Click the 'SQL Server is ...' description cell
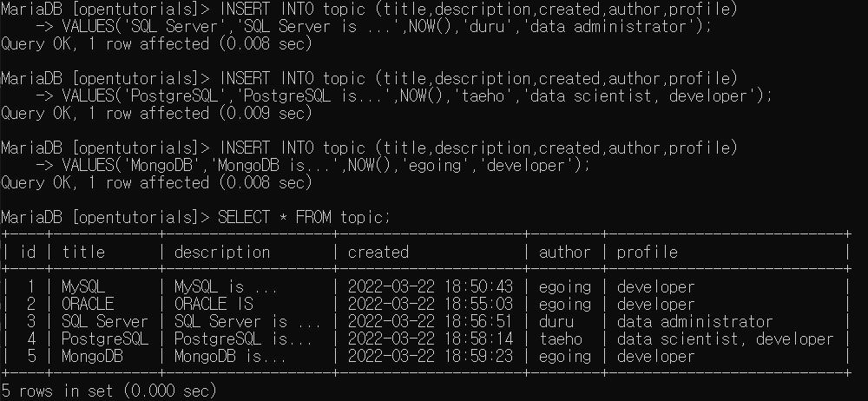This screenshot has width=868, height=401. point(247,322)
